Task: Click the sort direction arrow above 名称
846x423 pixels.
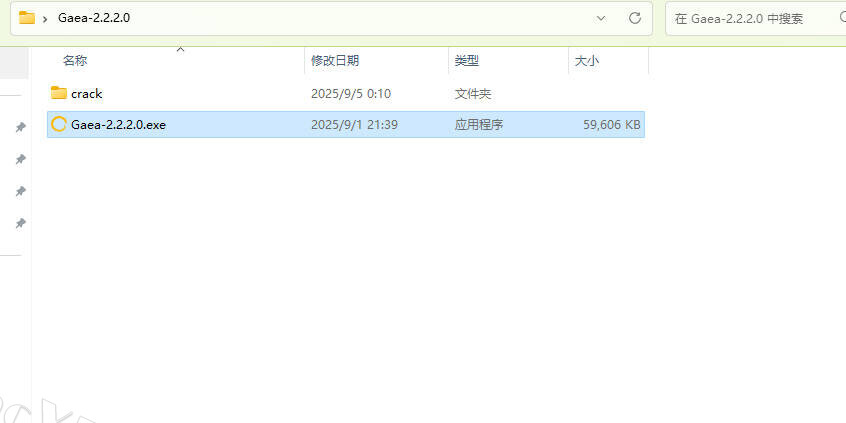Action: click(x=181, y=50)
